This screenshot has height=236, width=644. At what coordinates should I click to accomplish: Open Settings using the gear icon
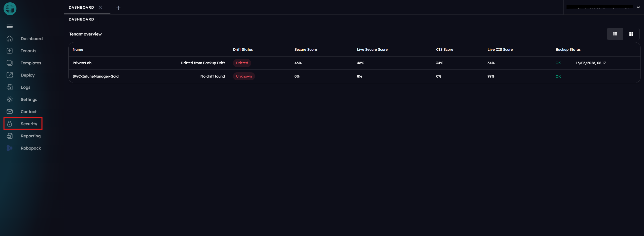(10, 99)
